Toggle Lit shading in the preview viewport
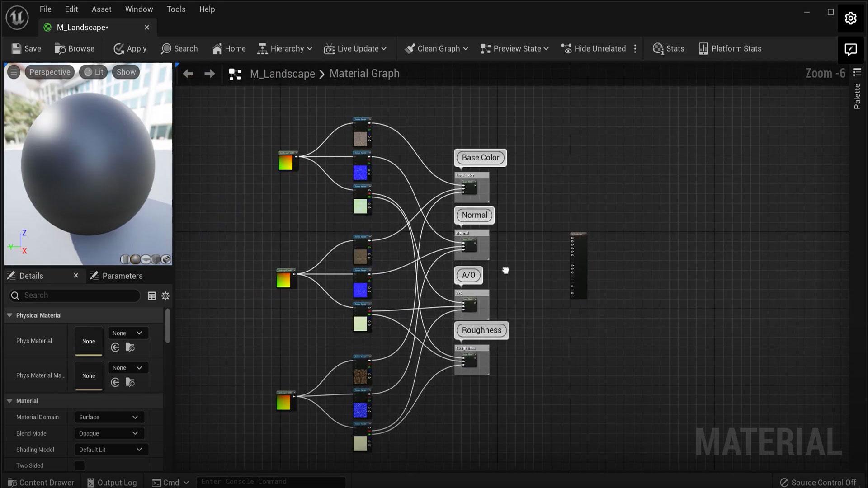The height and width of the screenshot is (488, 868). (x=93, y=71)
